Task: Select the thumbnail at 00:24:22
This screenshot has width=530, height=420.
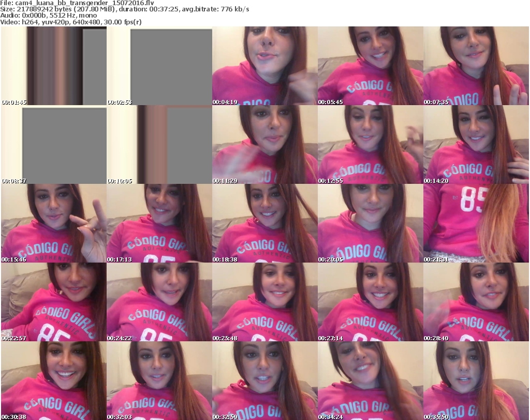Action: pyautogui.click(x=159, y=302)
